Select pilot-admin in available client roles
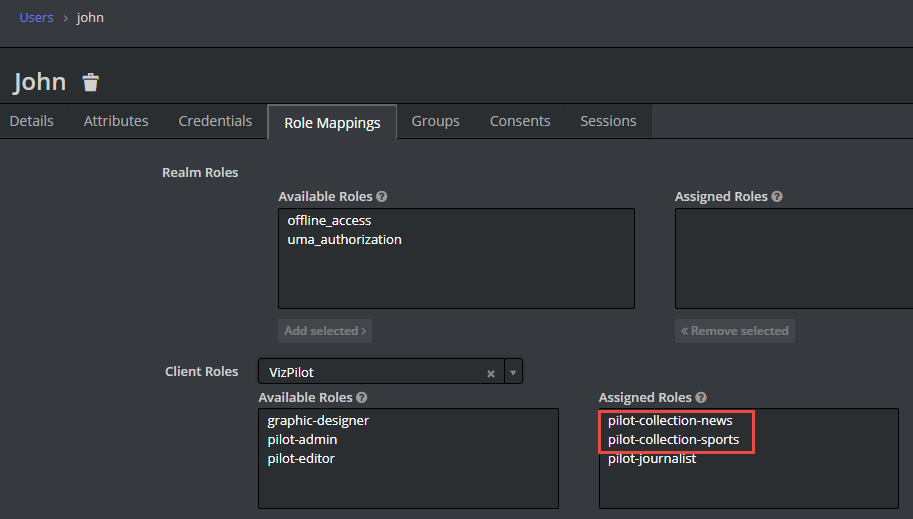Image resolution: width=913 pixels, height=519 pixels. click(302, 439)
